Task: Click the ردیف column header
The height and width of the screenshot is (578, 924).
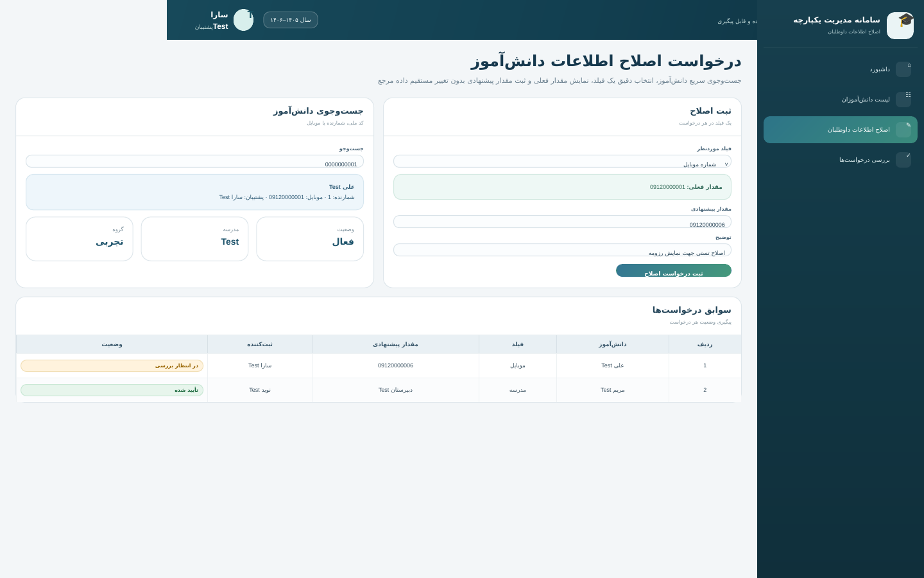Action: [x=705, y=344]
